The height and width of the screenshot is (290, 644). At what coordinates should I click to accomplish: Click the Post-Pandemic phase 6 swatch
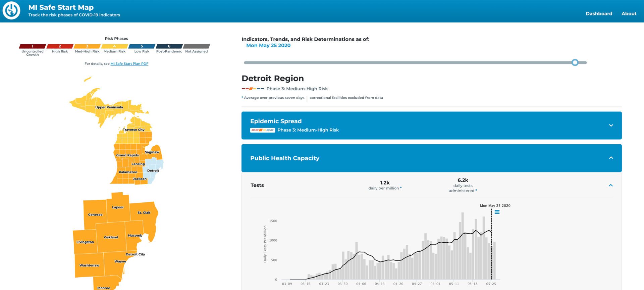[x=169, y=46]
